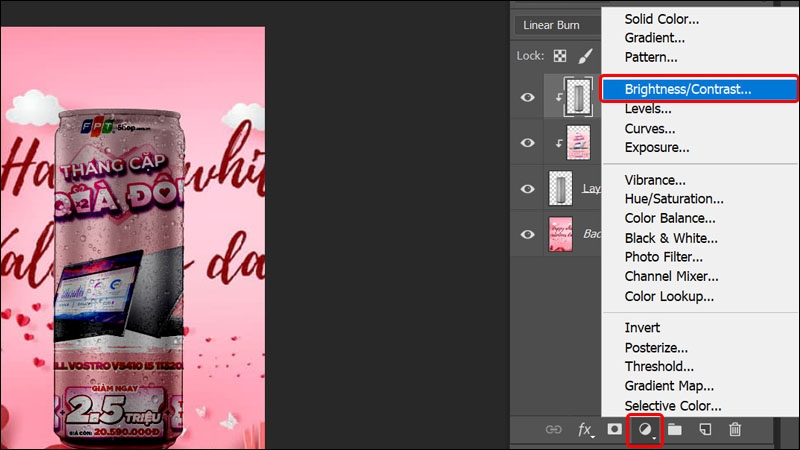Select Hue/Saturation adjustment
The height and width of the screenshot is (450, 800).
[x=674, y=198]
